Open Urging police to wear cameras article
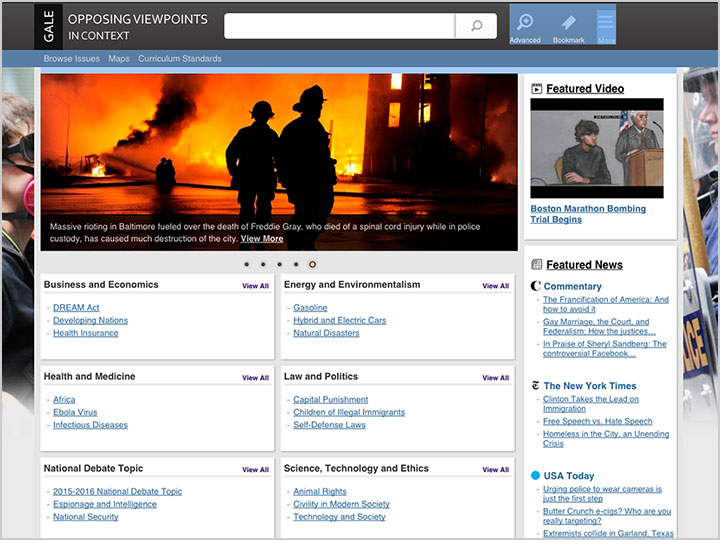 (602, 494)
